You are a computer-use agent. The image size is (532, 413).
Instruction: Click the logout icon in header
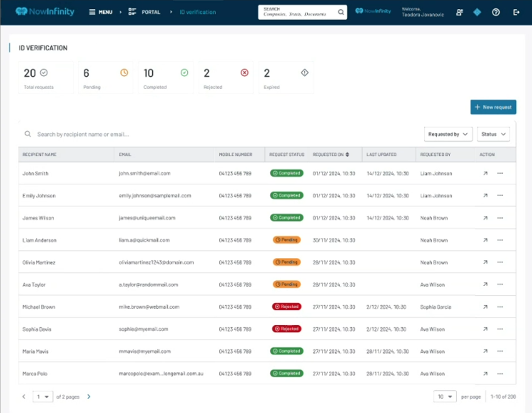pos(516,12)
